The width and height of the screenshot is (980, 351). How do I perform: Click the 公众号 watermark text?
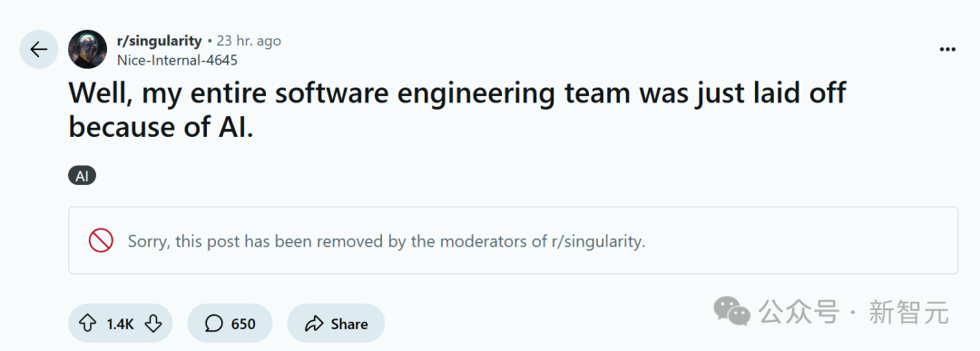click(x=799, y=311)
